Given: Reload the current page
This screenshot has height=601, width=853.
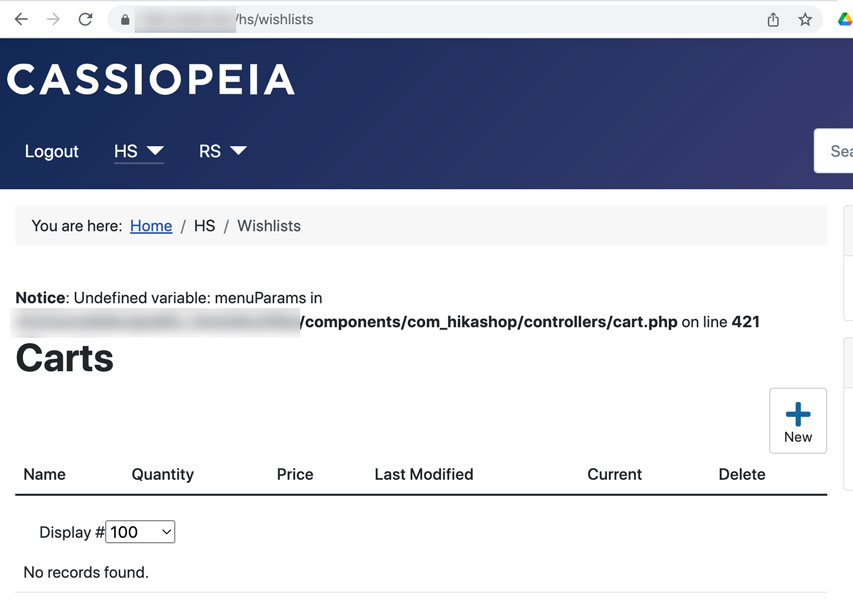Looking at the screenshot, I should coord(86,19).
